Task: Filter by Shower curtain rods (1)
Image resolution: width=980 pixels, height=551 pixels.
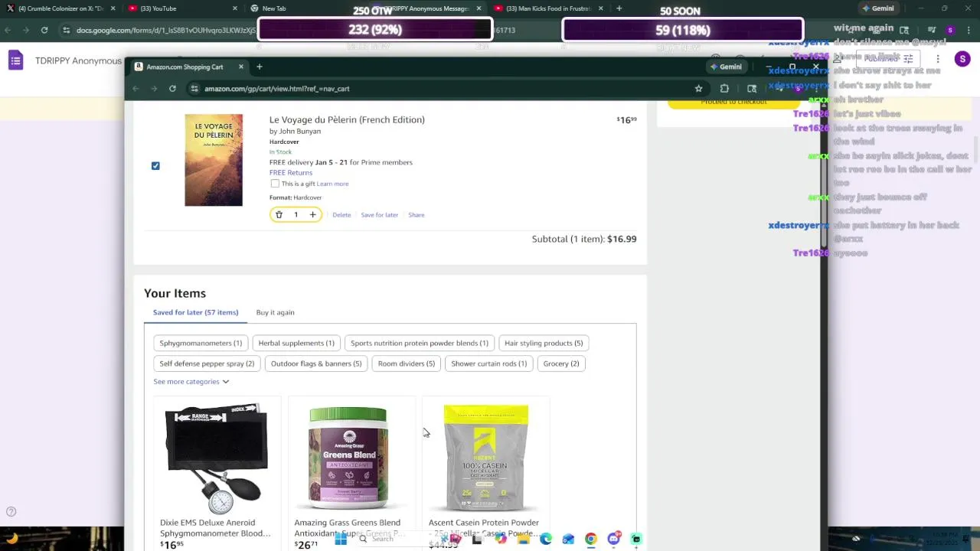Action: (x=489, y=364)
